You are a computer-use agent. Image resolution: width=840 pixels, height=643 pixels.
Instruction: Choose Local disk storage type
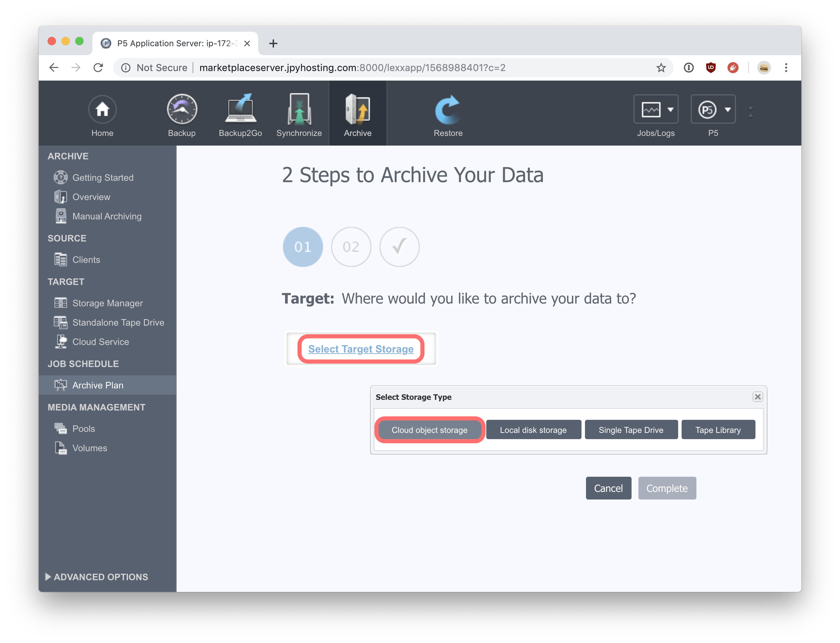[x=533, y=430]
